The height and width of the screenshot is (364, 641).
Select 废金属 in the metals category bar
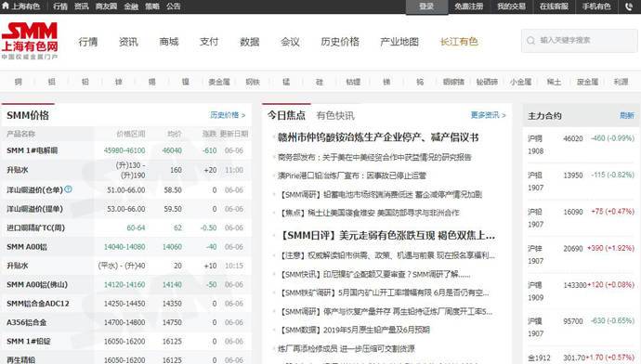point(587,82)
